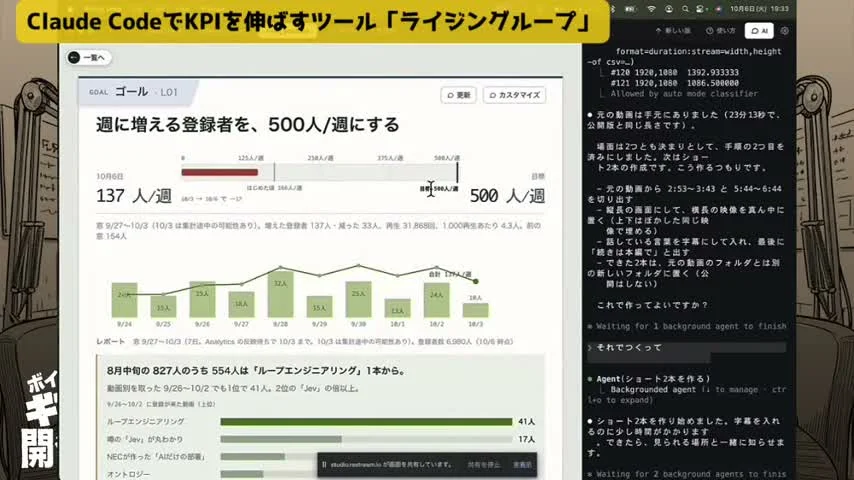The height and width of the screenshot is (480, 854).
Task: Click the オントロジー row label
Action: [x=129, y=474]
